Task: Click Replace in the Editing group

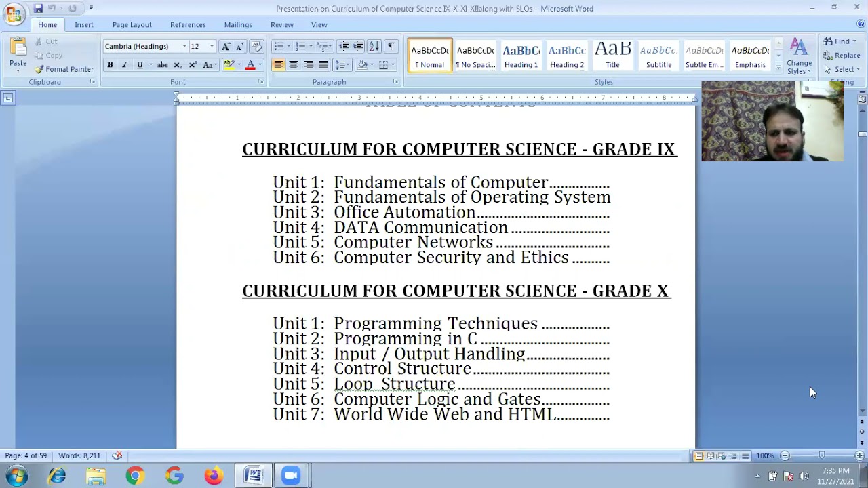Action: coord(842,56)
